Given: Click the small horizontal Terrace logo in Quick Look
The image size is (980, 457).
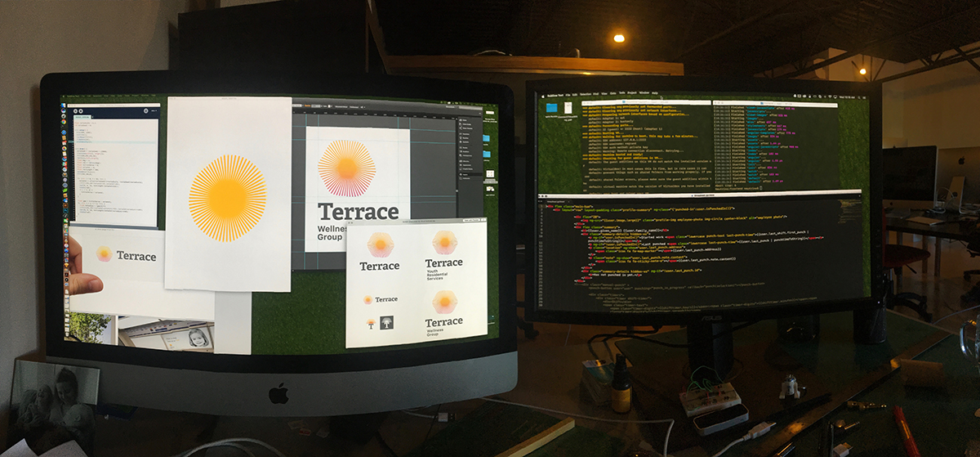Looking at the screenshot, I should coord(381,300).
